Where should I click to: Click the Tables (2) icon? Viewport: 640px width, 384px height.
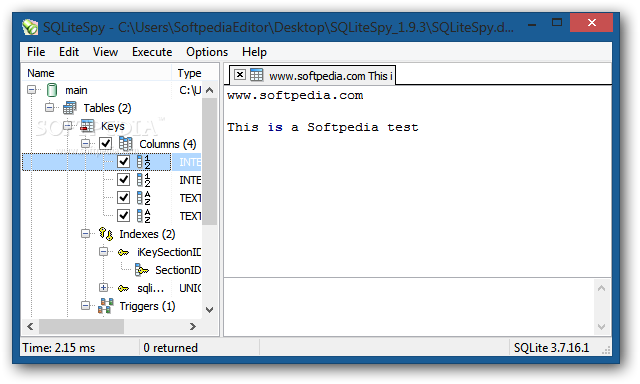click(69, 108)
